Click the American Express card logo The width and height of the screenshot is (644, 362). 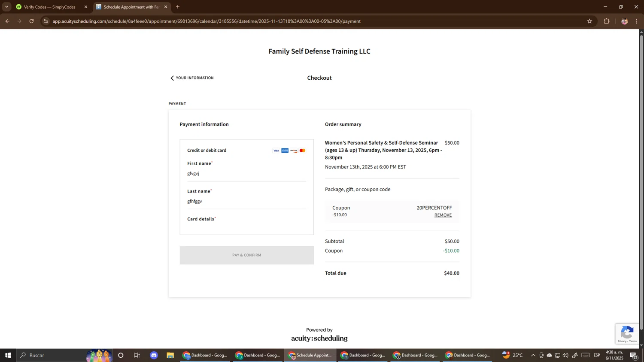pyautogui.click(x=285, y=151)
